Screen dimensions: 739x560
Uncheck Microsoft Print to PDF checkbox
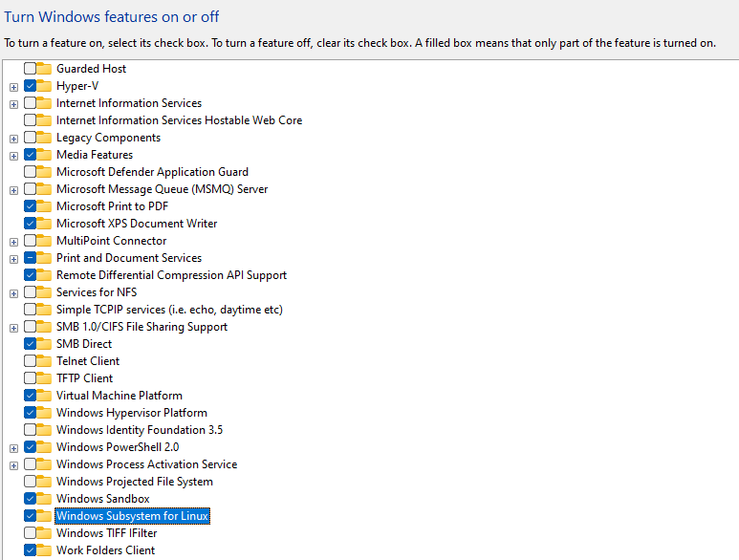tap(31, 205)
